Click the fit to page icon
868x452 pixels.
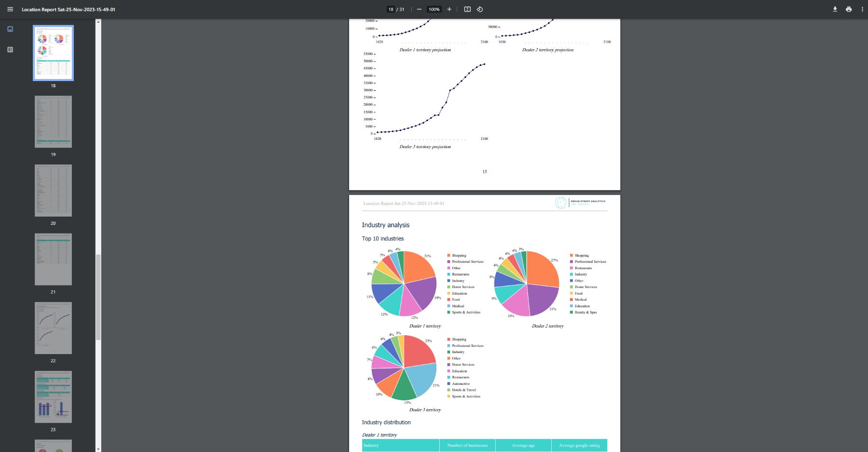coord(467,9)
